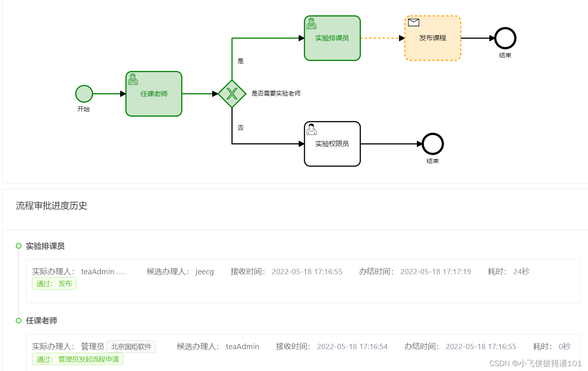Select the highlighted 发布课程 task node
The height and width of the screenshot is (371, 588).
[432, 38]
